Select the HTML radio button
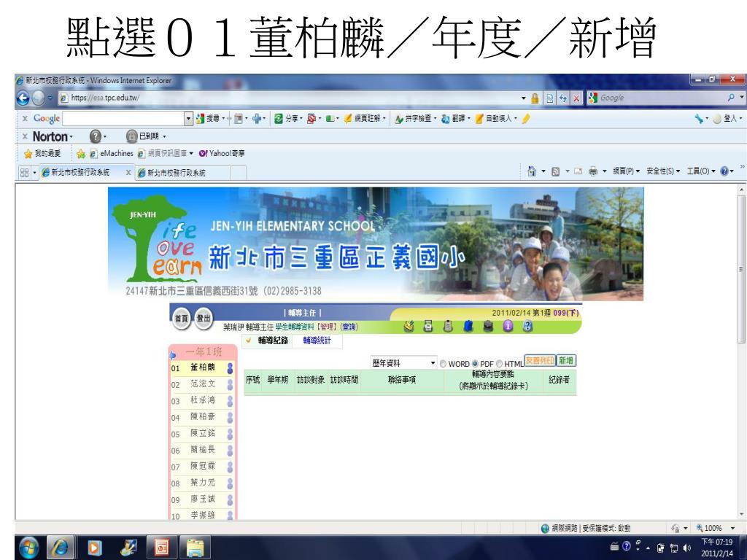This screenshot has height=560, width=747. 499,364
